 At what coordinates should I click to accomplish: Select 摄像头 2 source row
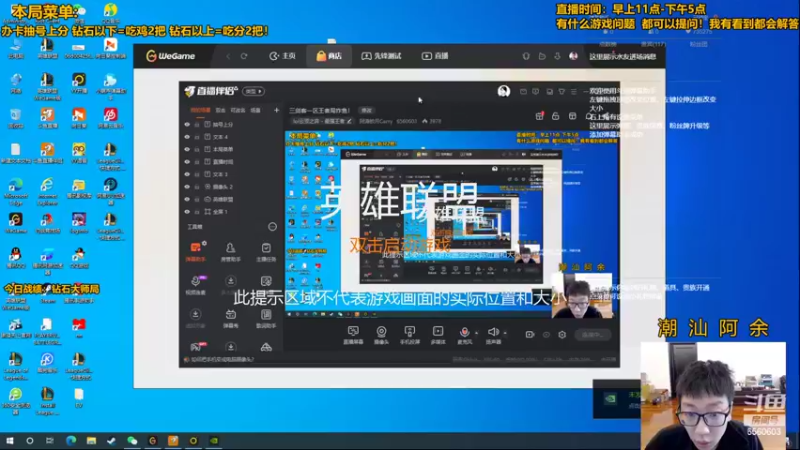point(232,187)
